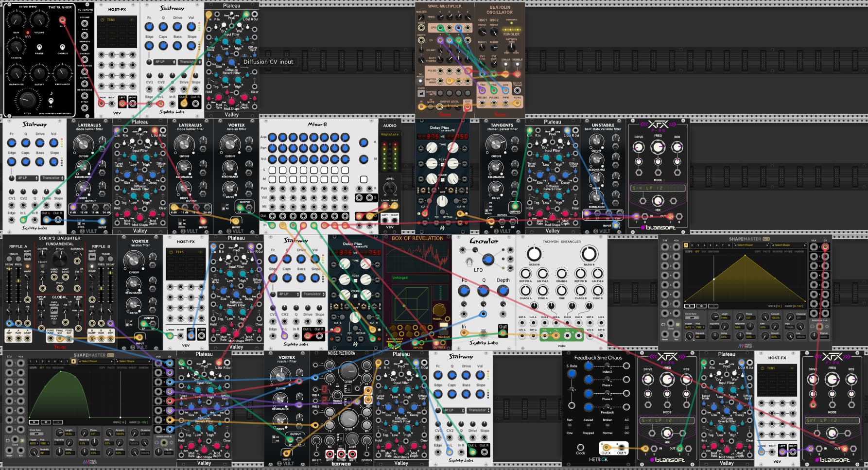Image resolution: width=868 pixels, height=470 pixels.
Task: Click the freeze circle button in green ShapeMaster
Action: 46,422
